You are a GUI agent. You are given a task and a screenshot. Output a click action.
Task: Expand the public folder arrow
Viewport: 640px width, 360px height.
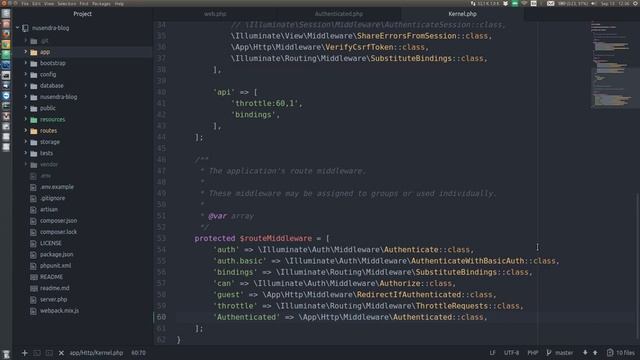[26, 108]
